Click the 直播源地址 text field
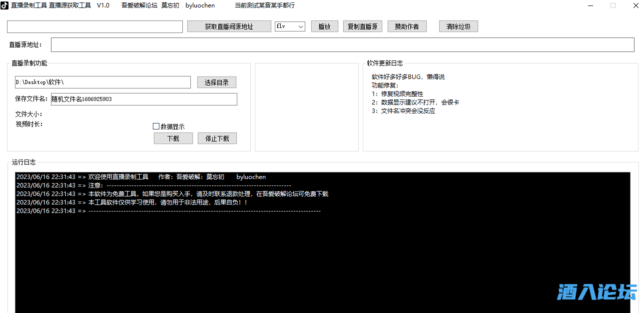 pos(343,44)
